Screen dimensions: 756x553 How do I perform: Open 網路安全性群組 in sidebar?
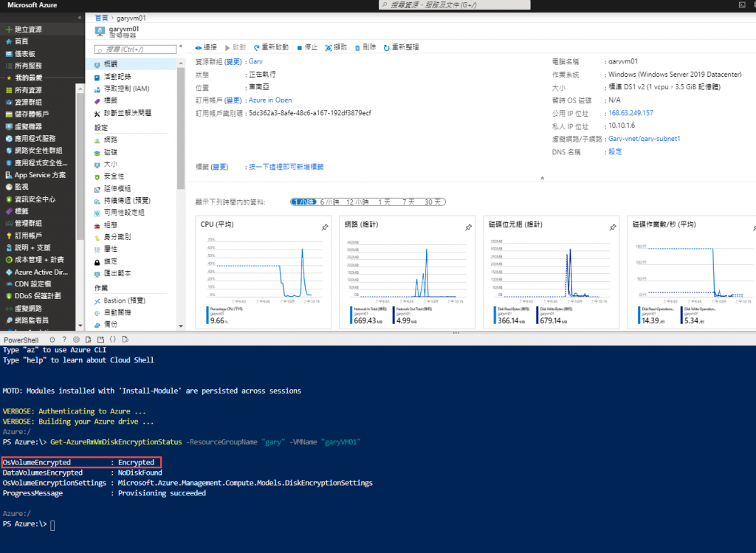[34, 151]
